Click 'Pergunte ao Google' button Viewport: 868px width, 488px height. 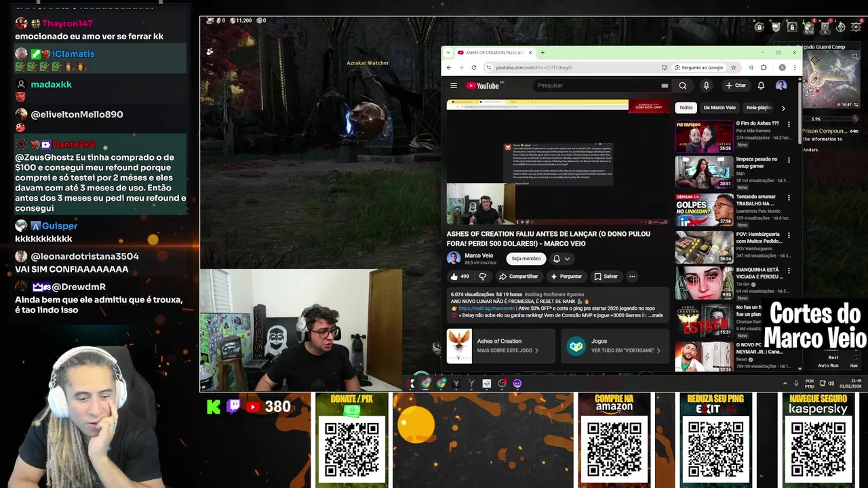pos(698,68)
